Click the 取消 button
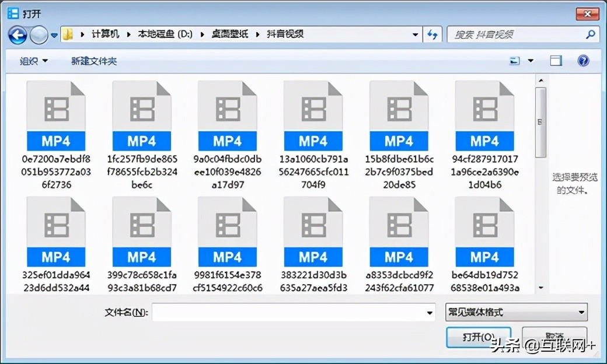 [554, 337]
